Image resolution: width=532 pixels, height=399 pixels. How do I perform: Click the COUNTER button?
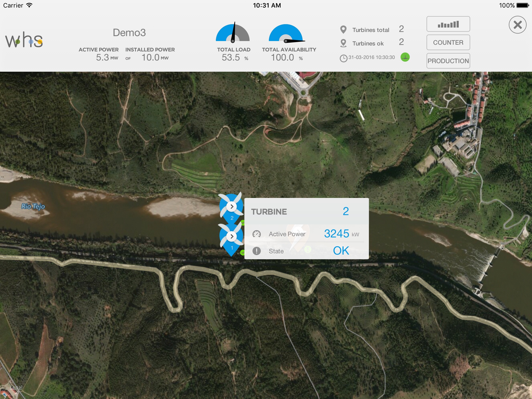448,42
